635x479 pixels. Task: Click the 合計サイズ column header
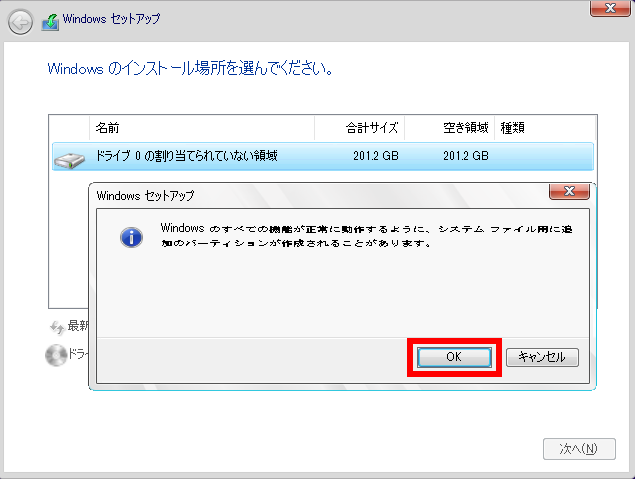pos(372,128)
